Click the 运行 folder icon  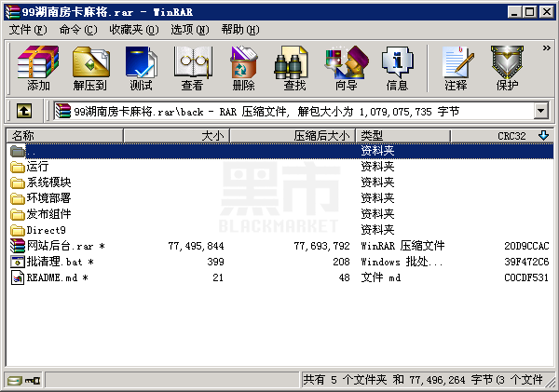18,167
